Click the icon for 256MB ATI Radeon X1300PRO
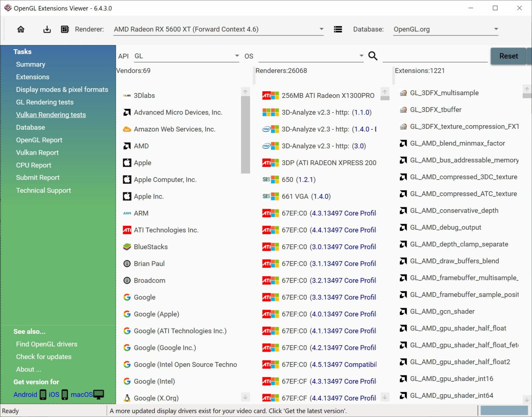 coord(271,96)
